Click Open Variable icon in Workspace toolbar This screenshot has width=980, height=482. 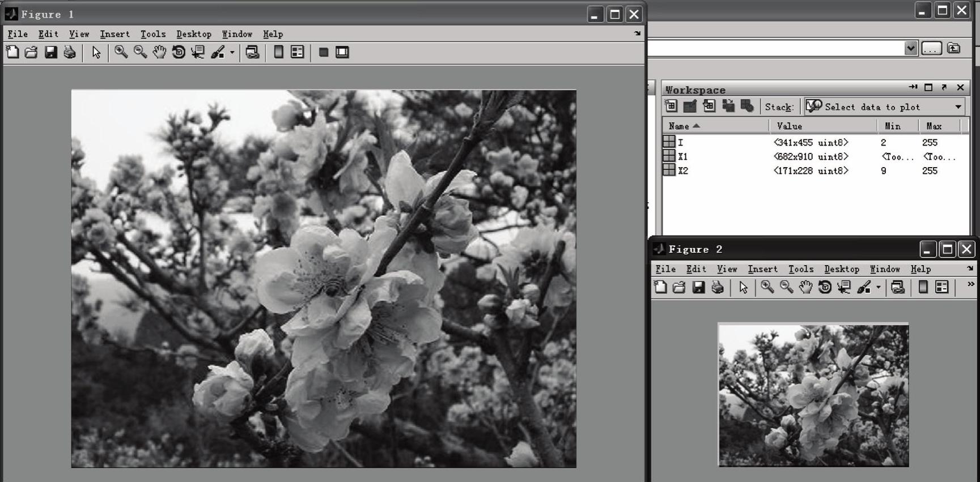(690, 106)
